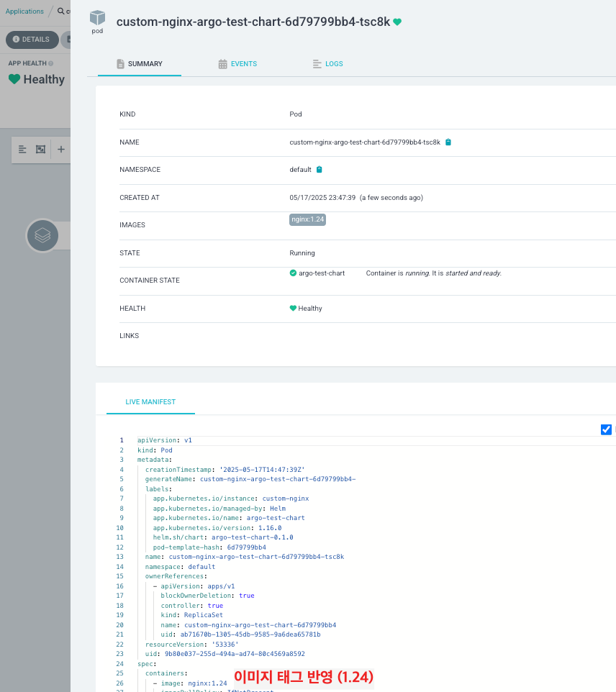The image size is (616, 692).
Task: Click 'app.kubernetes.io/managed-by: Helm' line
Action: tap(219, 509)
